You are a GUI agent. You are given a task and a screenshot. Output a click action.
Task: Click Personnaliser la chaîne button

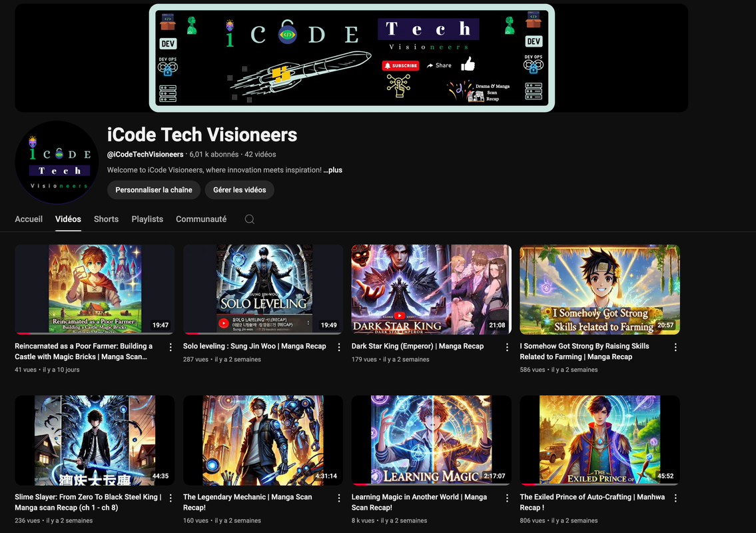click(x=154, y=190)
